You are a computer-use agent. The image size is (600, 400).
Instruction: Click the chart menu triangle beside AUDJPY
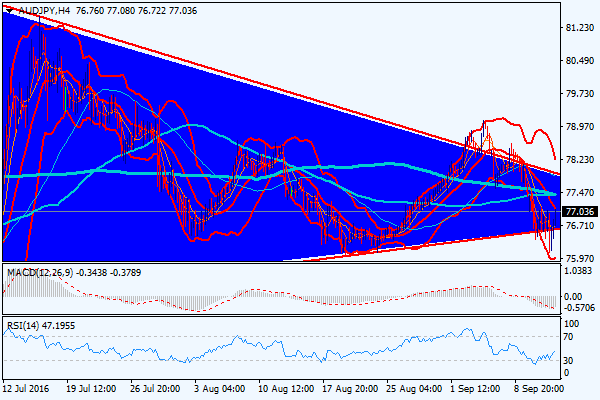click(10, 11)
